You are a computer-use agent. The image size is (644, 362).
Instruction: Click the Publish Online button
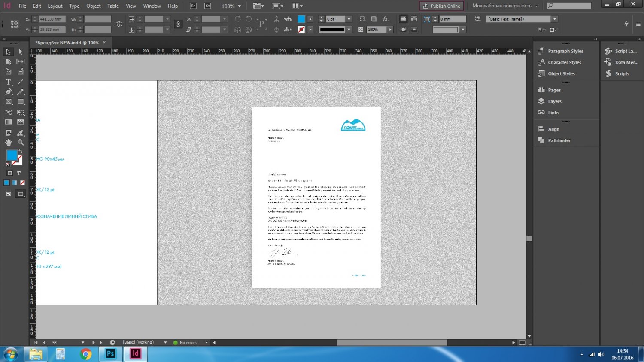click(442, 6)
